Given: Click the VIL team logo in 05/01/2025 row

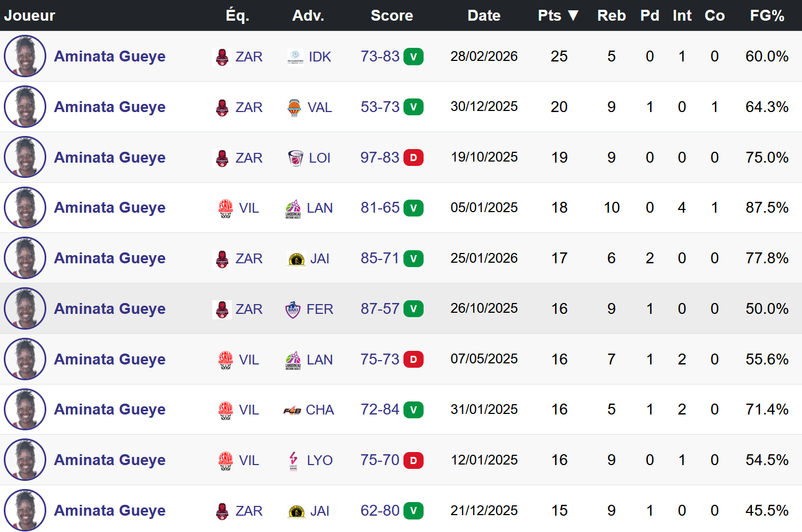Looking at the screenshot, I should tap(226, 208).
